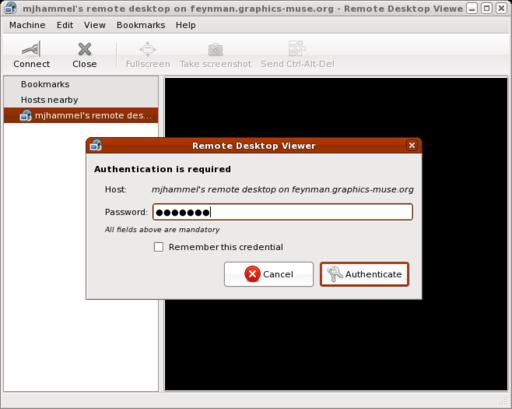Close the authentication dialog with X
Image resolution: width=512 pixels, height=409 pixels.
click(x=412, y=145)
